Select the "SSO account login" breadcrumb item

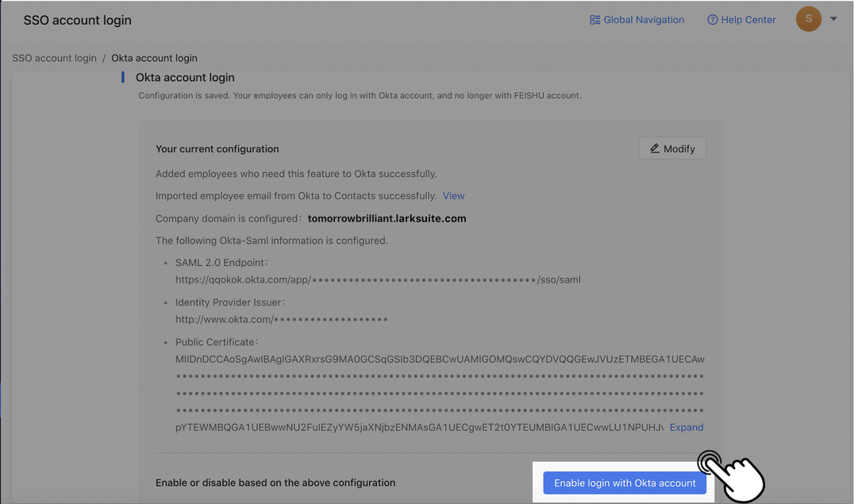pos(54,57)
